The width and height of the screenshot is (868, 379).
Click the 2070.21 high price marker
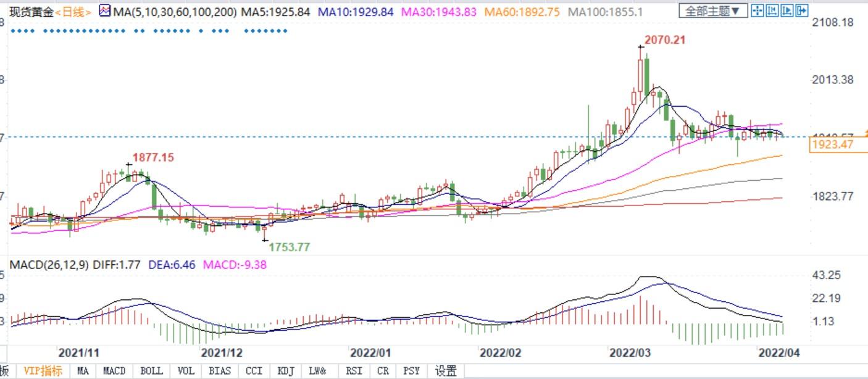coord(664,40)
